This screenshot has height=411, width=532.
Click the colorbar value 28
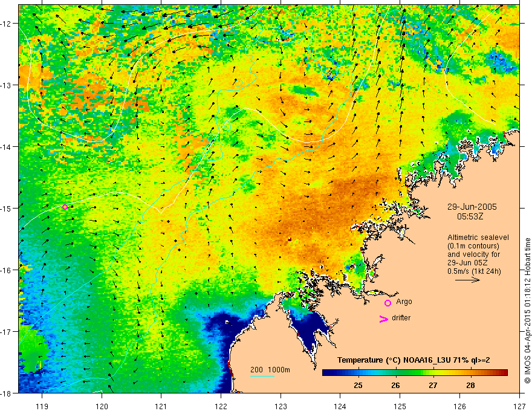coord(470,385)
